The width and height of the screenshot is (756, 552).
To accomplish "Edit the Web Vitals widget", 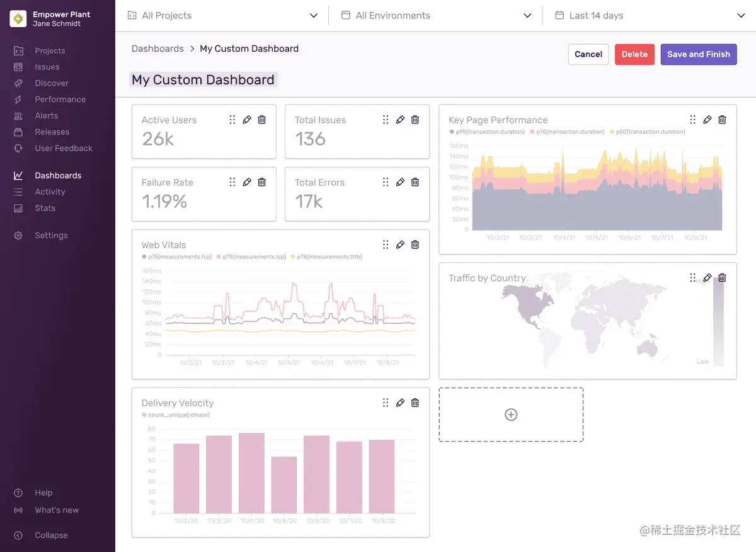I will coord(400,244).
